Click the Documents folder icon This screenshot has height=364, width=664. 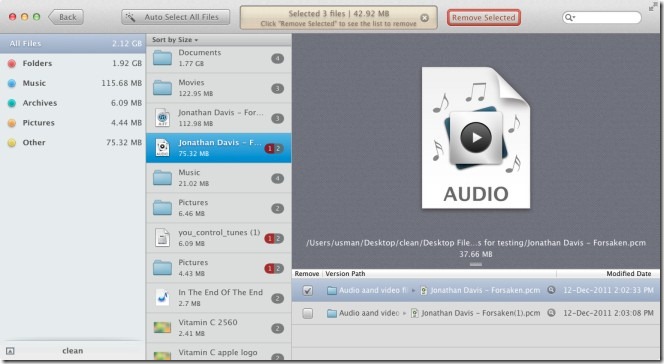pyautogui.click(x=162, y=58)
